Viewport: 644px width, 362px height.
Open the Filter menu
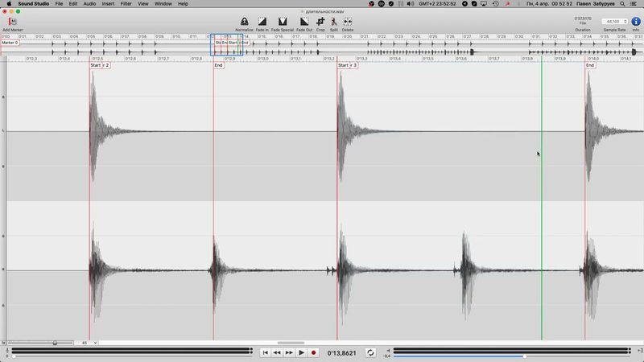[126, 4]
